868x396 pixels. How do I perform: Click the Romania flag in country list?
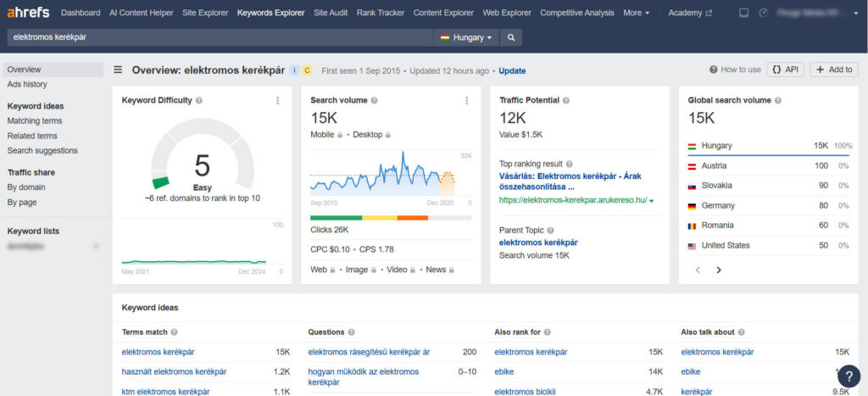coord(692,226)
